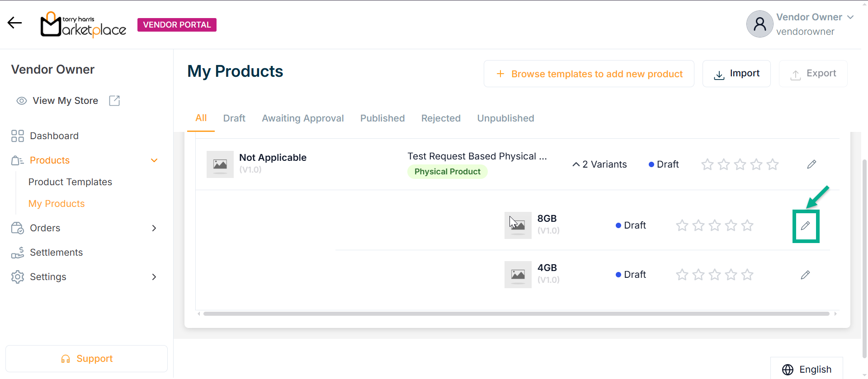Click the back arrow icon
868x379 pixels.
(14, 23)
